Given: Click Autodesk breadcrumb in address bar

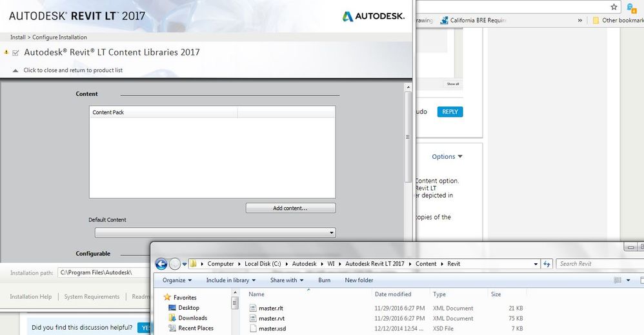Looking at the screenshot, I should click(x=305, y=264).
